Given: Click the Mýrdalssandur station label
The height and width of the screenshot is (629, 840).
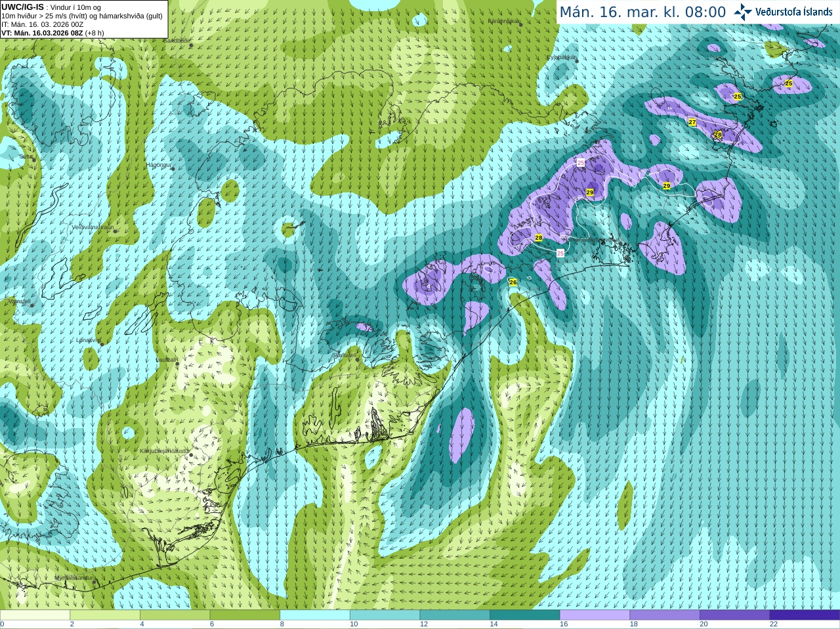Looking at the screenshot, I should (x=73, y=578).
